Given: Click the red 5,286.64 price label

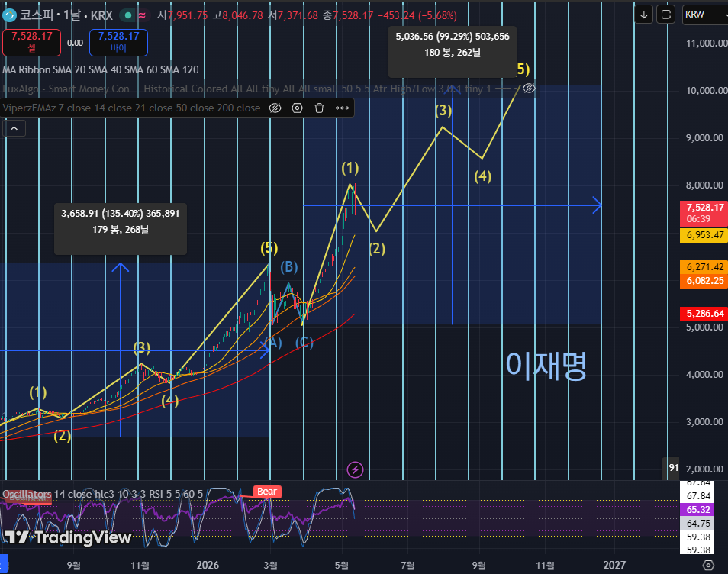Looking at the screenshot, I should pyautogui.click(x=704, y=314).
